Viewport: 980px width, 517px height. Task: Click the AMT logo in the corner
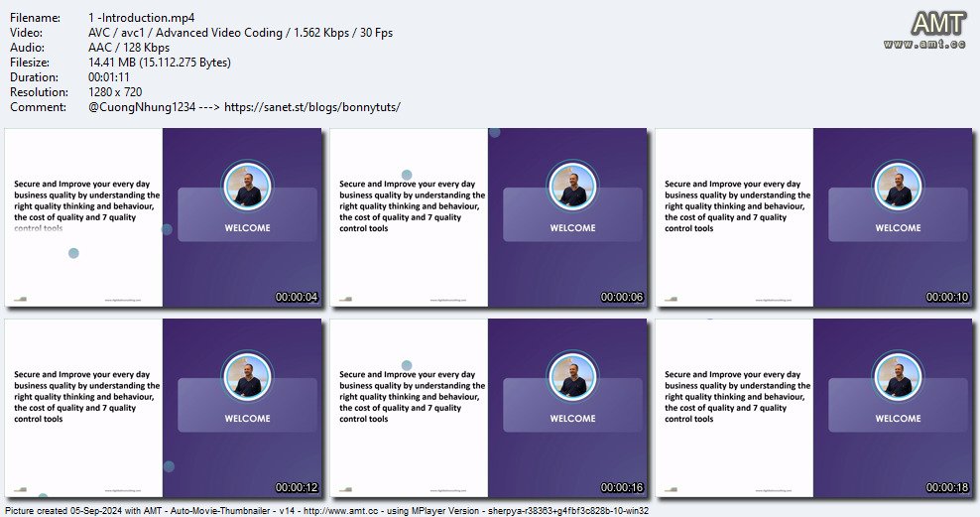937,23
